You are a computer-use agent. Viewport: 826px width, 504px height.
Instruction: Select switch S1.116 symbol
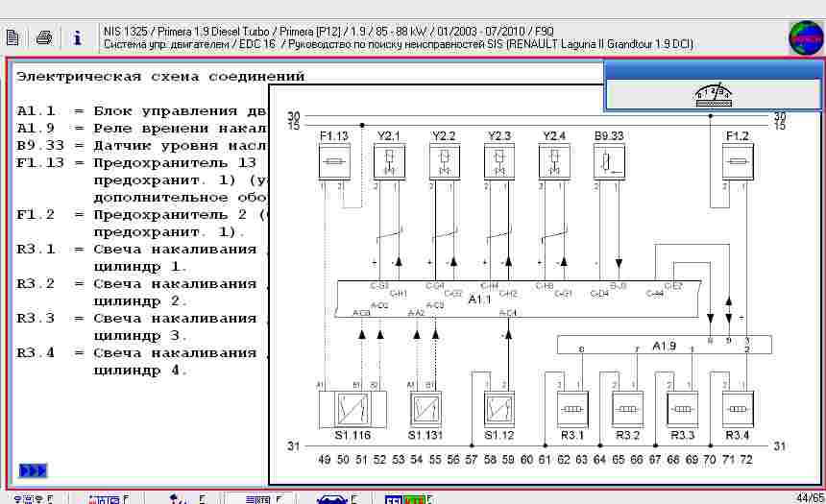pyautogui.click(x=352, y=409)
